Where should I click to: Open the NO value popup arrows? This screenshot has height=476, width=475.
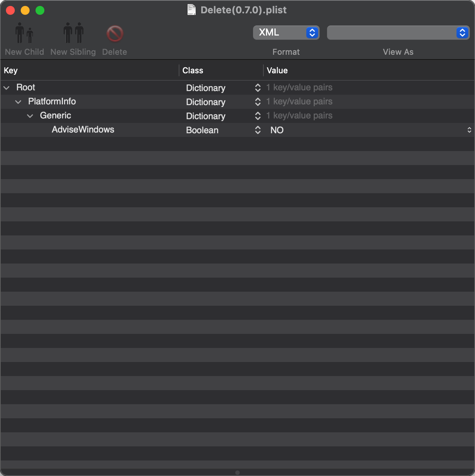(x=469, y=130)
